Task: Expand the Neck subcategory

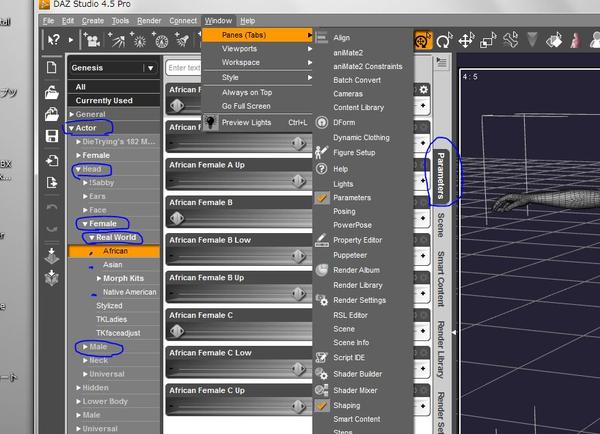Action: click(85, 361)
